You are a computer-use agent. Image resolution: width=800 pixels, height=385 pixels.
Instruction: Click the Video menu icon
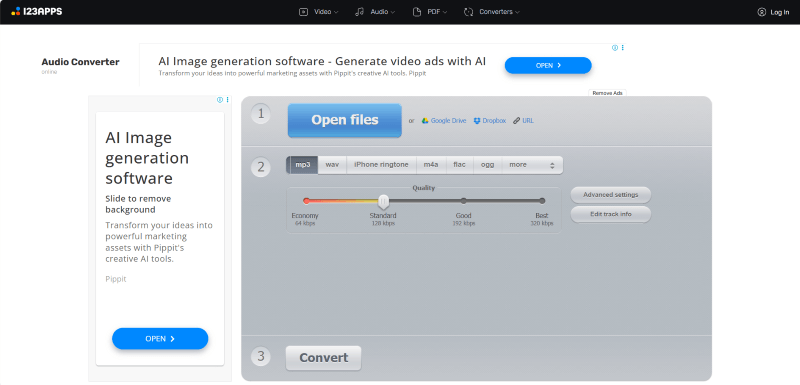pyautogui.click(x=304, y=12)
